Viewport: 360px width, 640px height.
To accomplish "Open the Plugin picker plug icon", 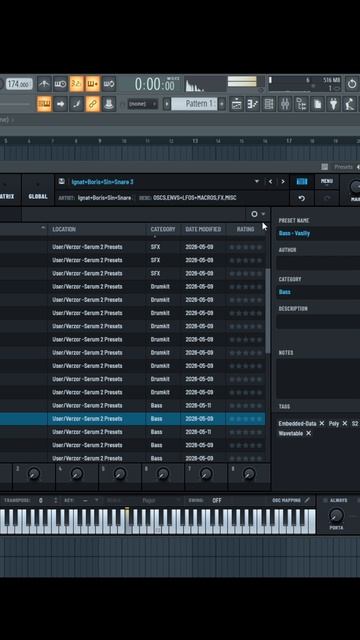I will pos(333,104).
